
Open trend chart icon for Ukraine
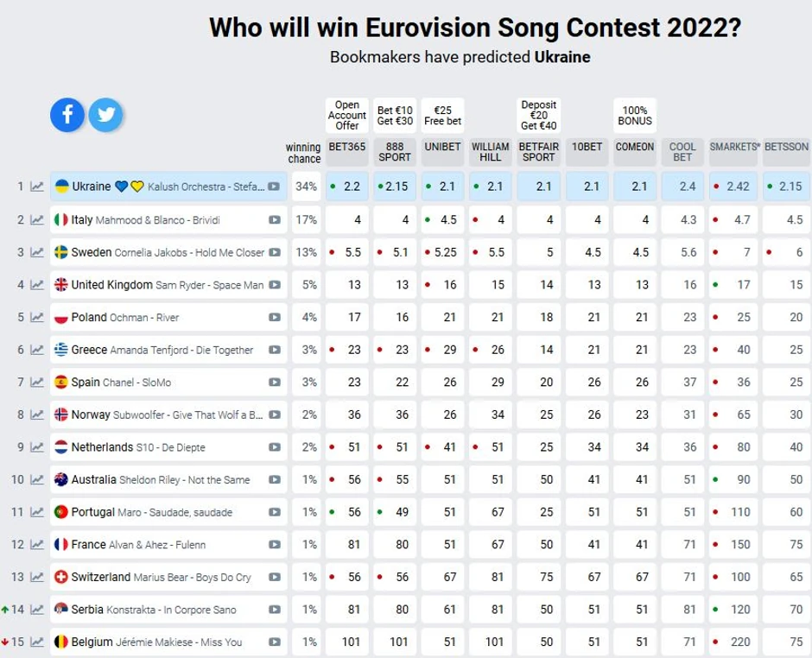click(37, 187)
